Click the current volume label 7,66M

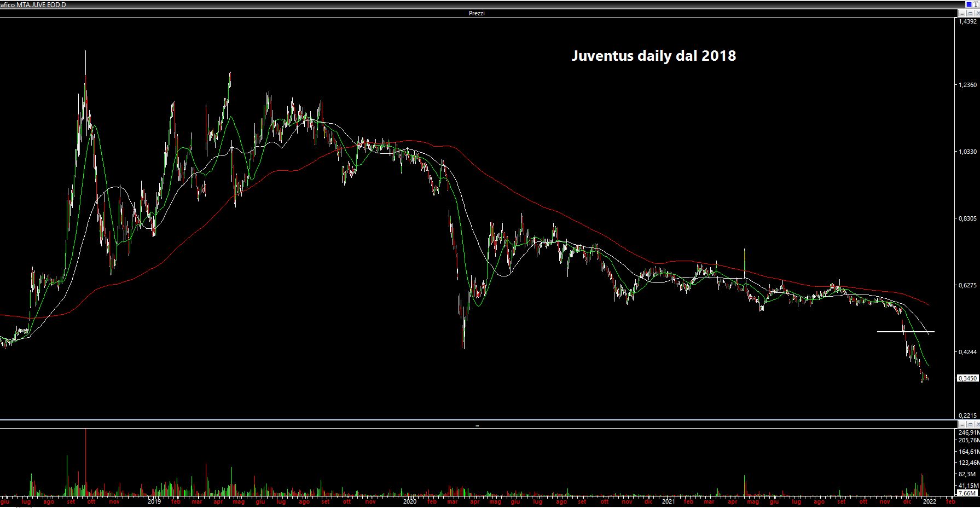point(967,493)
